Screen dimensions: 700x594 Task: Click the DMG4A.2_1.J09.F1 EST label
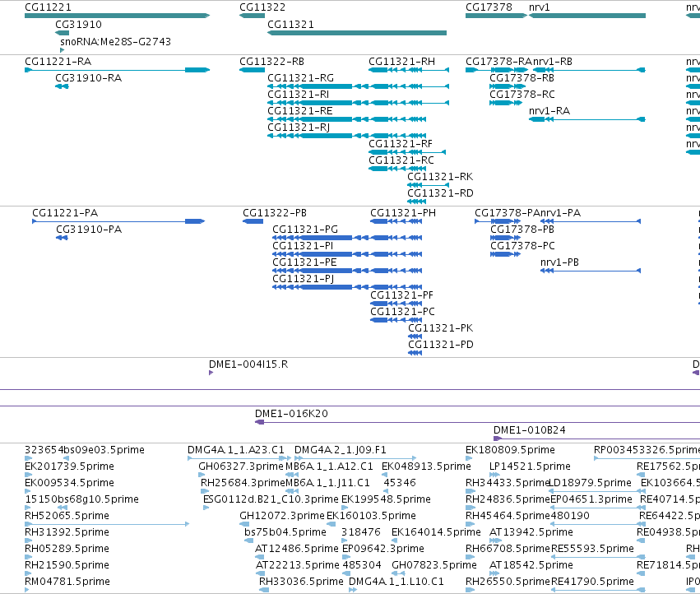tap(341, 450)
